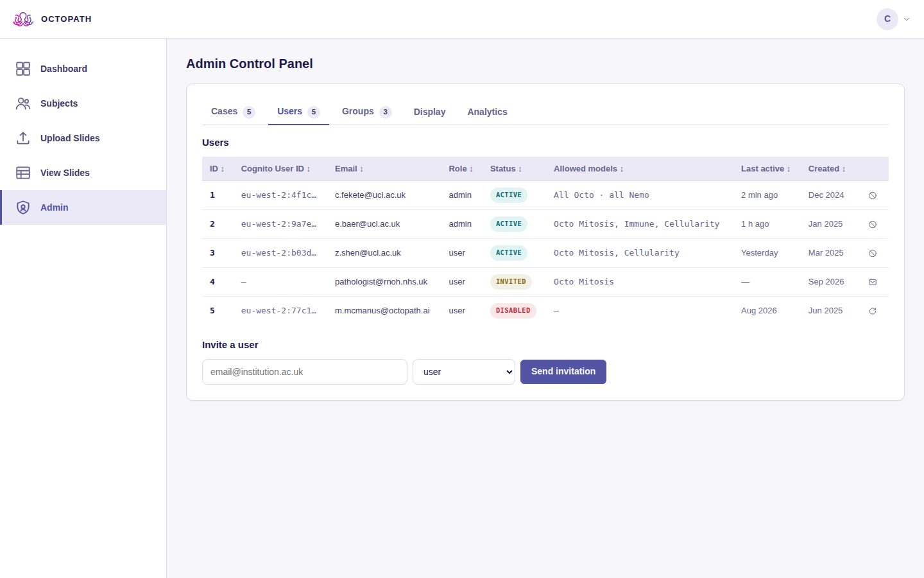924x578 pixels.
Task: Select Admin in sidebar
Action: [x=83, y=207]
